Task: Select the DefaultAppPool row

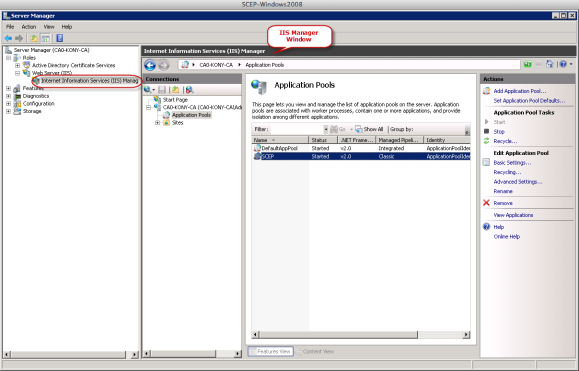Action: pos(361,148)
